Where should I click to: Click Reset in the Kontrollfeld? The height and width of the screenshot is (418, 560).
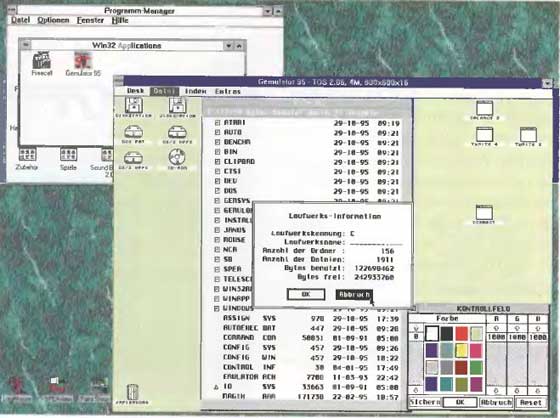click(x=531, y=402)
